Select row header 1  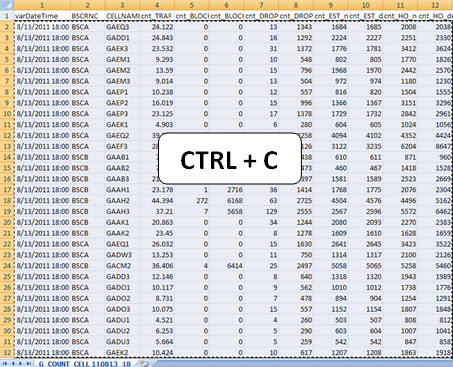click(x=7, y=16)
